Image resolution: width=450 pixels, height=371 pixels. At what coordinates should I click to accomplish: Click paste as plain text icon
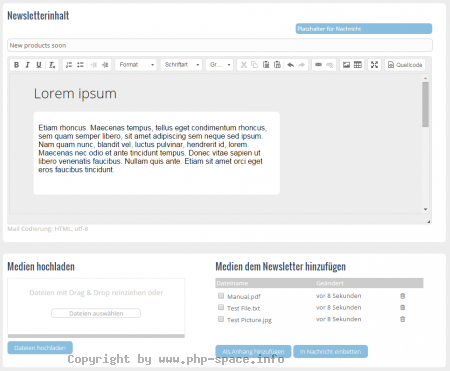(277, 65)
